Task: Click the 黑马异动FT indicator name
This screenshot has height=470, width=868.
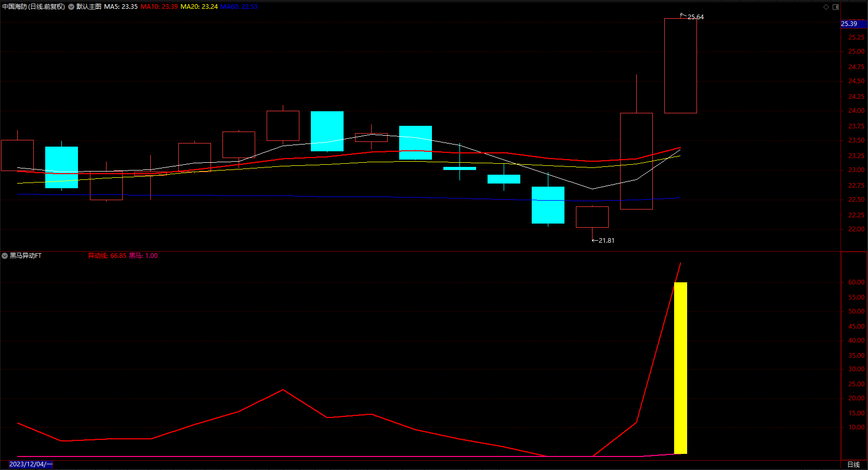Action: (25, 256)
